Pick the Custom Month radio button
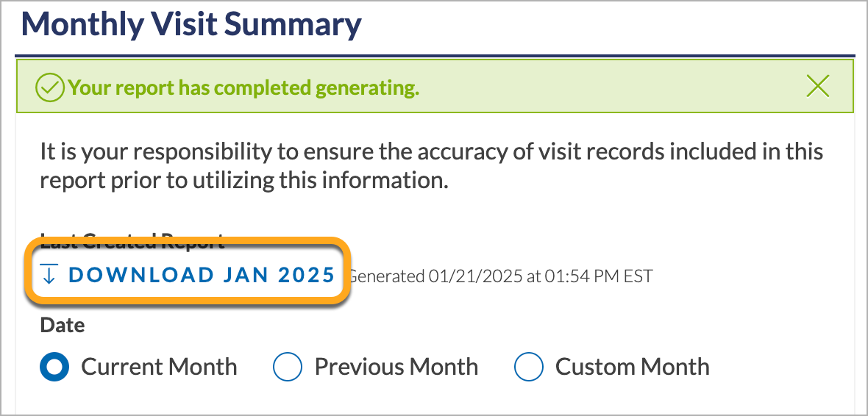Image resolution: width=868 pixels, height=416 pixels. (x=529, y=366)
